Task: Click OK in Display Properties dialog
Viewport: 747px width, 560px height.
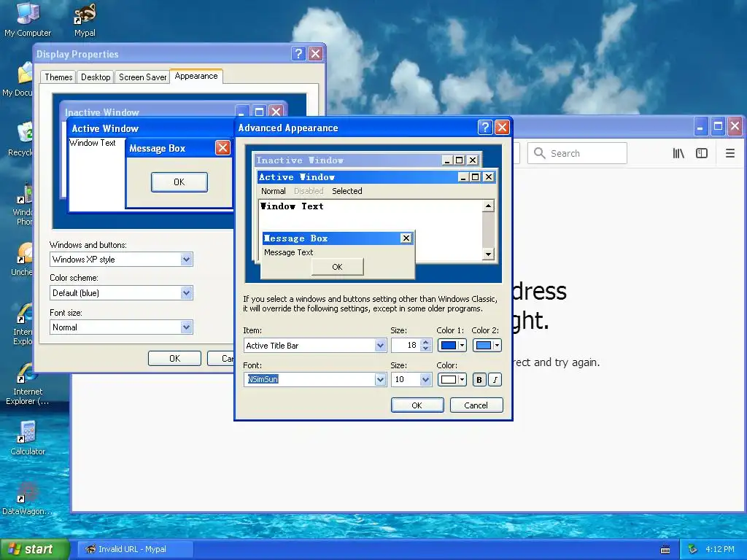Action: click(174, 359)
